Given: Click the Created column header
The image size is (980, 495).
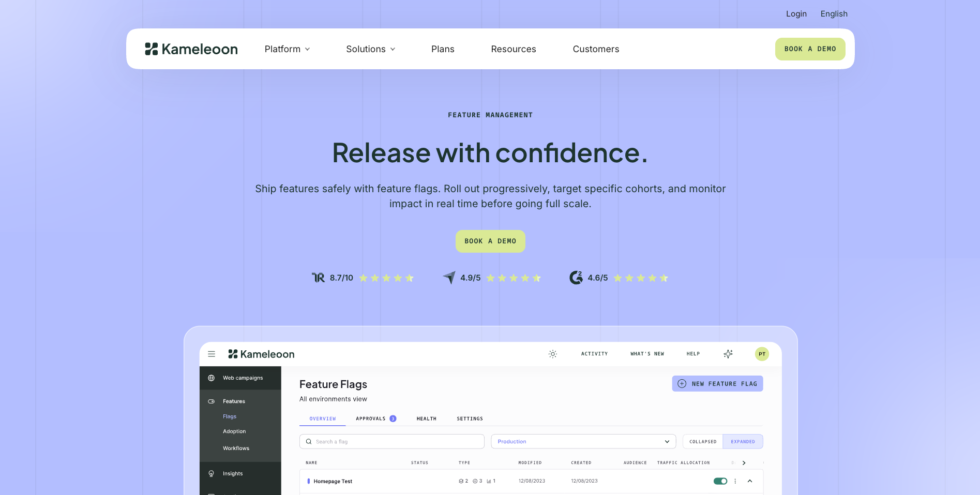Looking at the screenshot, I should 581,463.
